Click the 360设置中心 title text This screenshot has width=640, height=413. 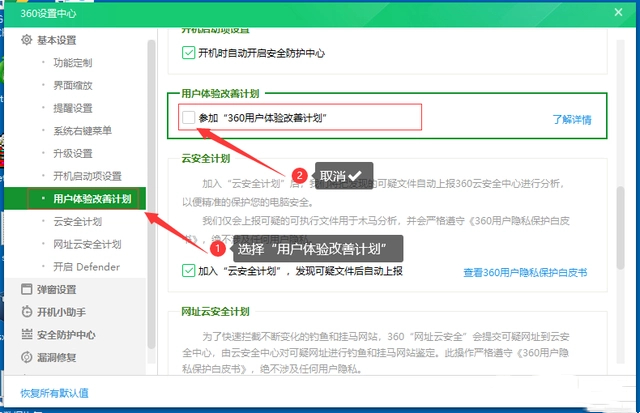48,13
